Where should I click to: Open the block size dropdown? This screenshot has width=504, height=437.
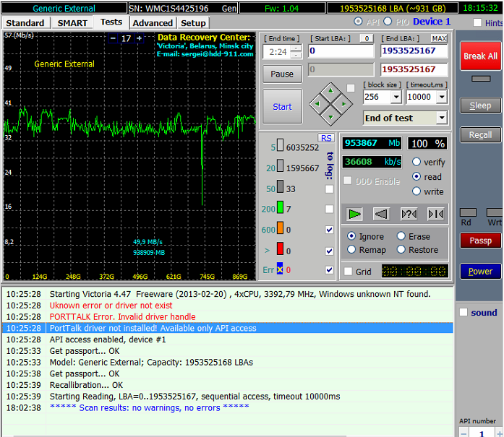(x=396, y=97)
